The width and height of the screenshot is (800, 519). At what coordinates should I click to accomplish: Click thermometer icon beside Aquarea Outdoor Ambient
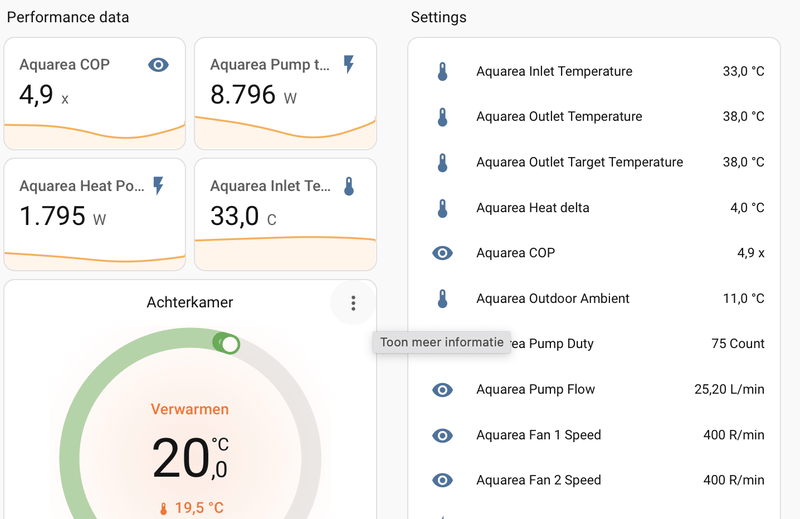point(442,298)
